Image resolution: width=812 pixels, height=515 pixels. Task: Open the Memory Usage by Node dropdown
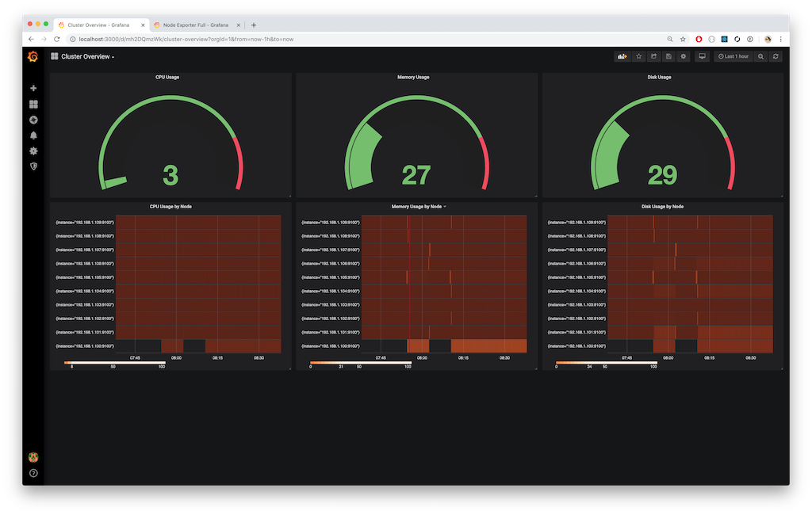419,207
